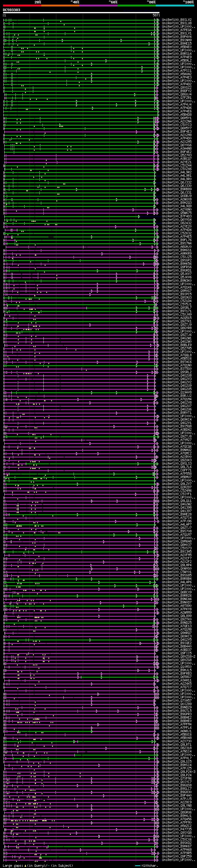This screenshot has width=197, height=868.
Task: Select the UniRef100_A7Q456 label
Action: 177,819
